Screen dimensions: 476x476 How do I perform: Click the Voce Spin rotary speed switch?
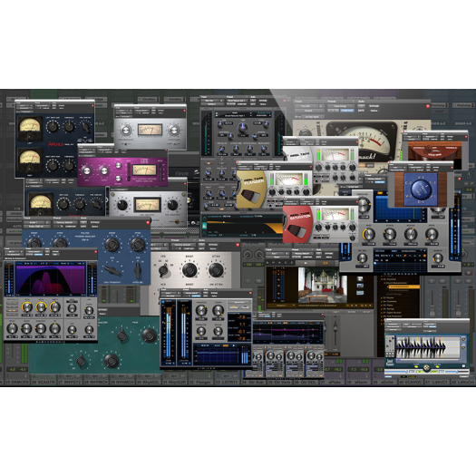coord(428,149)
